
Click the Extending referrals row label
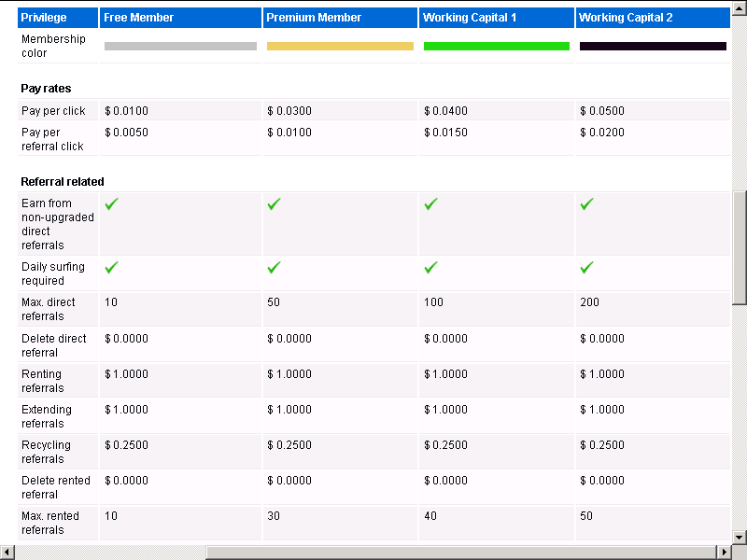[x=47, y=416]
